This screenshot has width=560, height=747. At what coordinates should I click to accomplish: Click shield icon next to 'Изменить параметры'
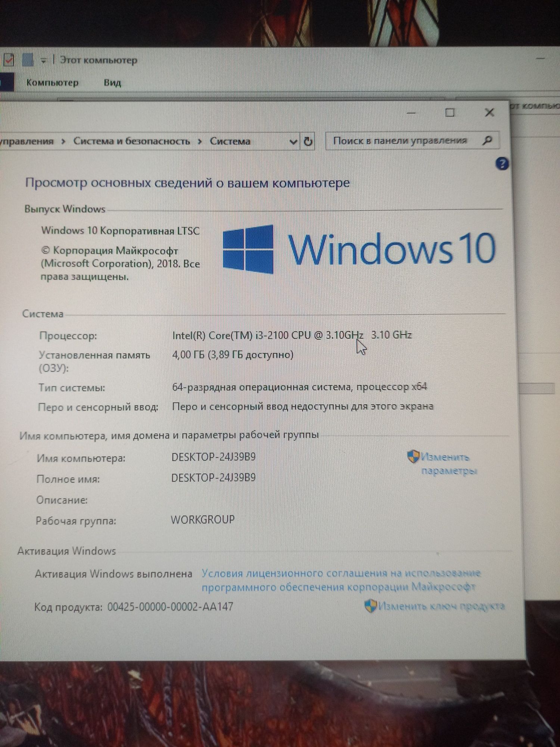[x=413, y=456]
